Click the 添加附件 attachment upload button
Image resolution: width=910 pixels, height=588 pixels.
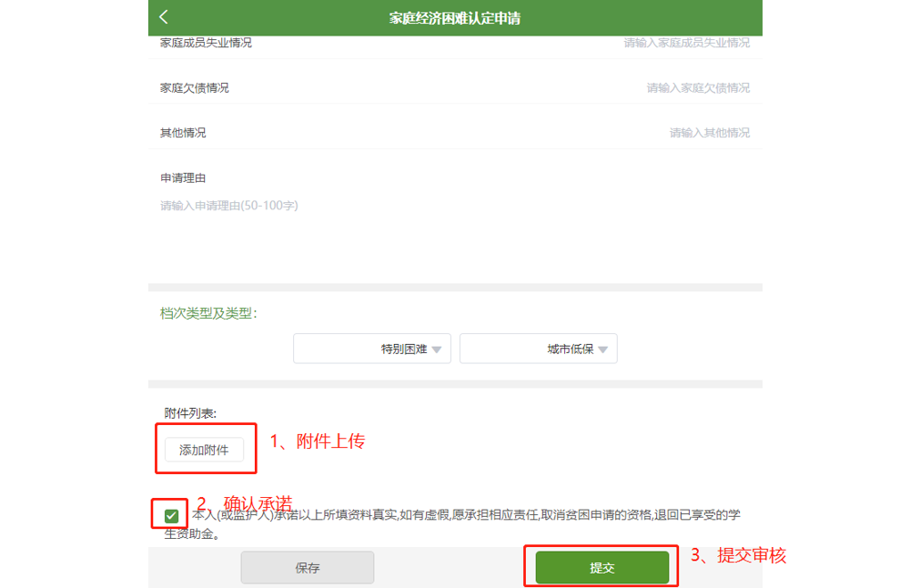(x=205, y=449)
